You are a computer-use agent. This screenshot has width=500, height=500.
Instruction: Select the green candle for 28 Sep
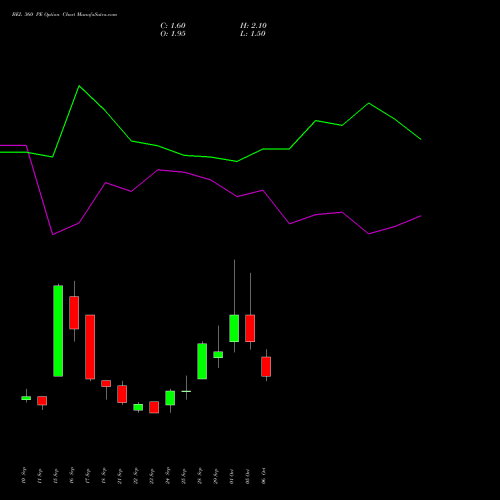coord(202,361)
